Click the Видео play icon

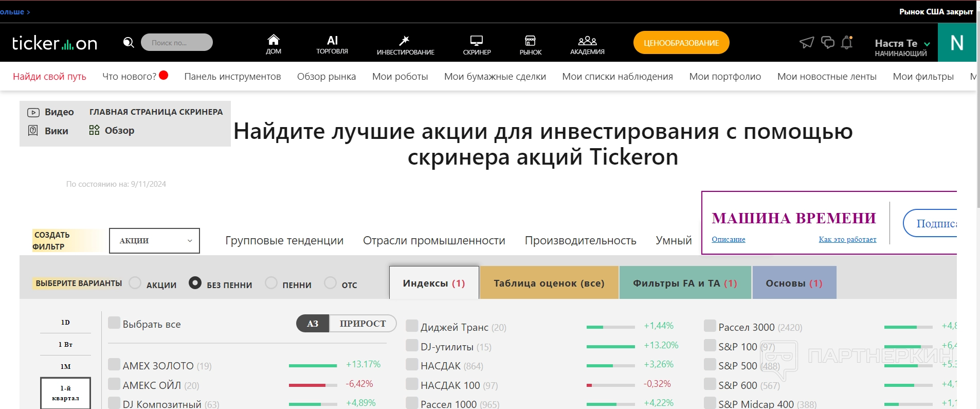(x=33, y=112)
